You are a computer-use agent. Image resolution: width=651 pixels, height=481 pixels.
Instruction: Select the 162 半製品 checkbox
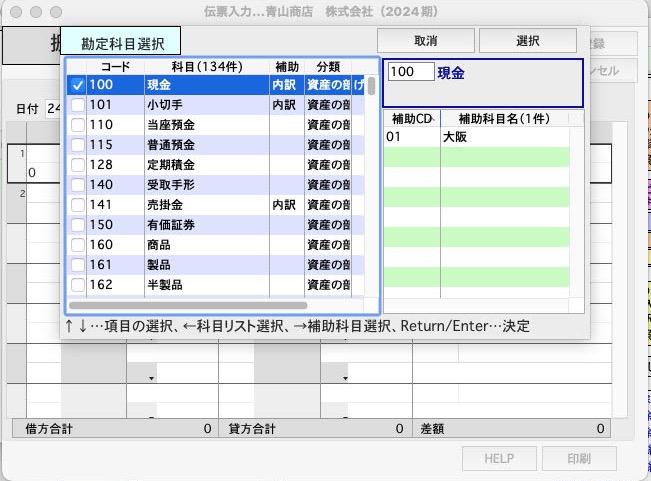tap(77, 284)
